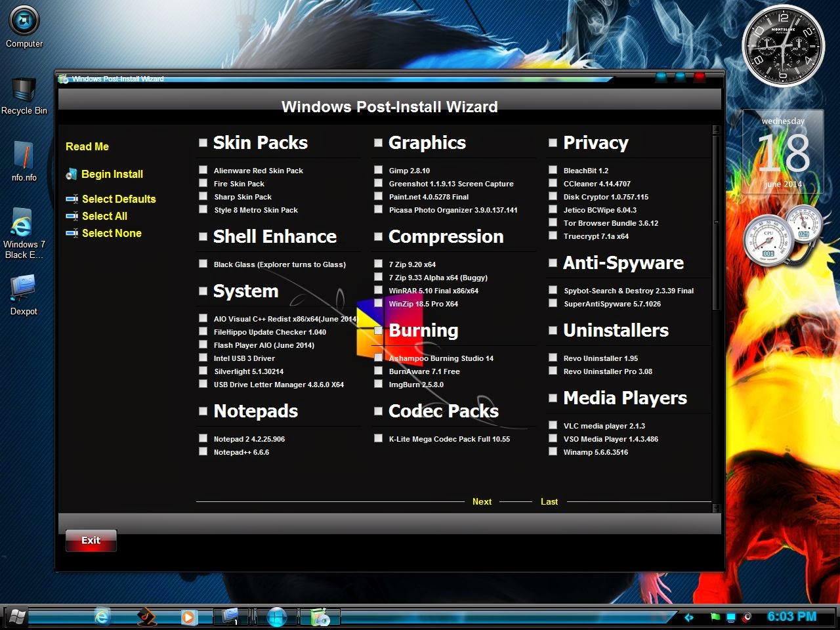The image size is (840, 630).
Task: Open the Start menu orb
Action: [x=17, y=617]
